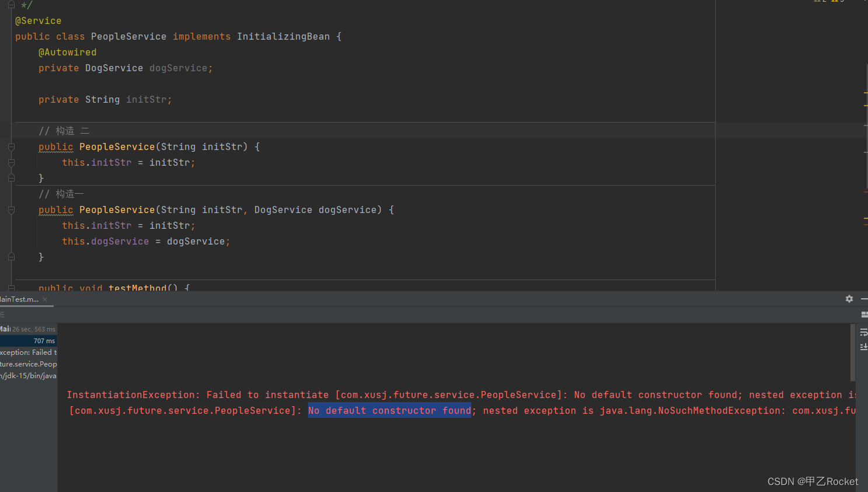Collapse two-arg PeopleService constructor fold
Viewport: 868px width, 492px height.
[x=11, y=210]
